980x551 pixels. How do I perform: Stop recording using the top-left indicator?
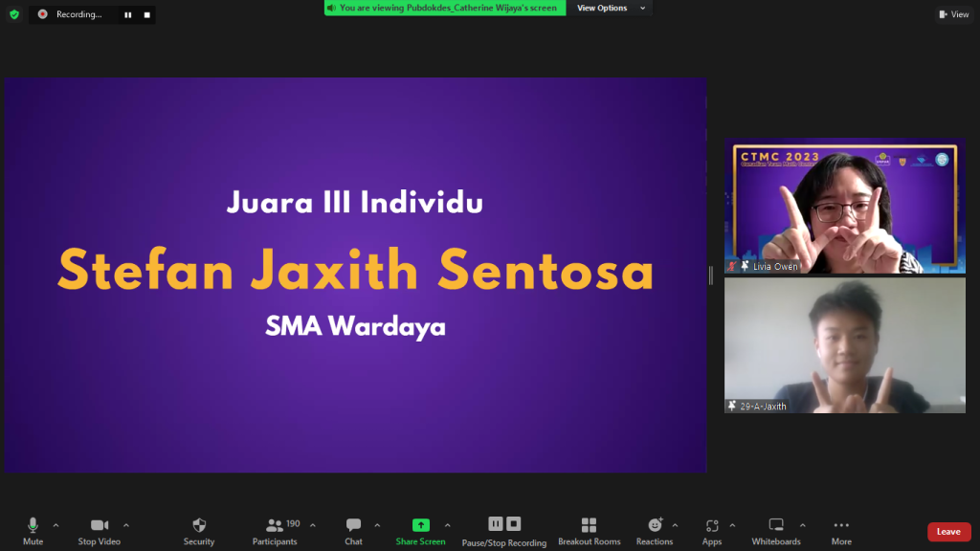coord(146,14)
